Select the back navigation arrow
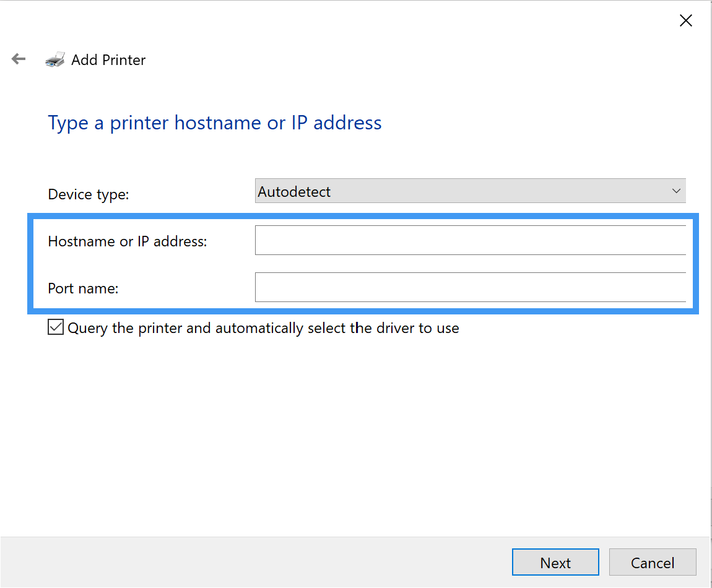 point(18,59)
